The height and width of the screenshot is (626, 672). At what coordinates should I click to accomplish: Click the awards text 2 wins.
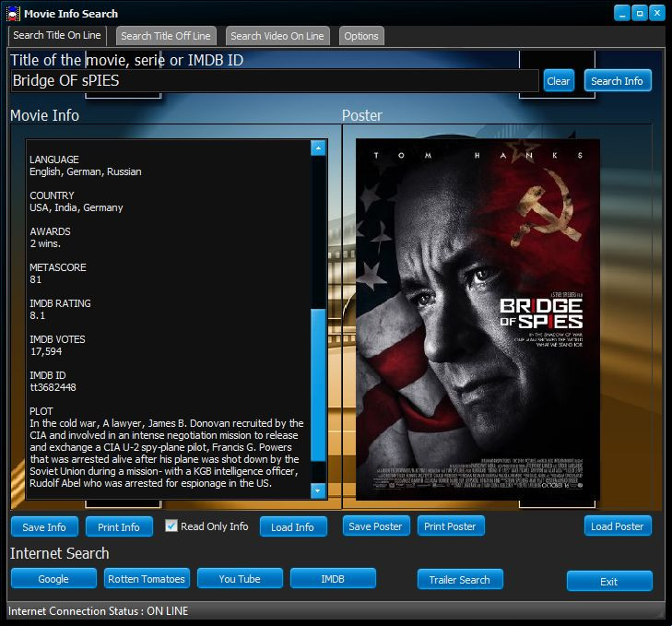pos(45,243)
